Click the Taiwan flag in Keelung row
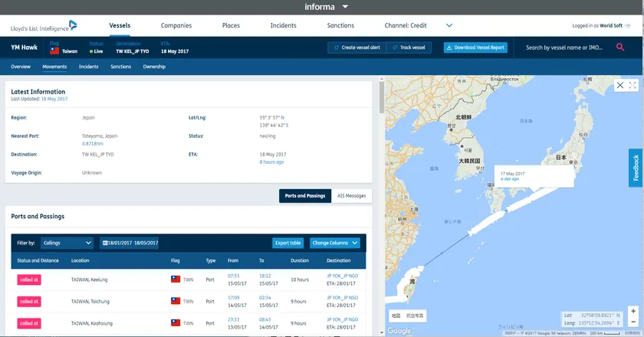This screenshot has width=644, height=337. pyautogui.click(x=176, y=280)
